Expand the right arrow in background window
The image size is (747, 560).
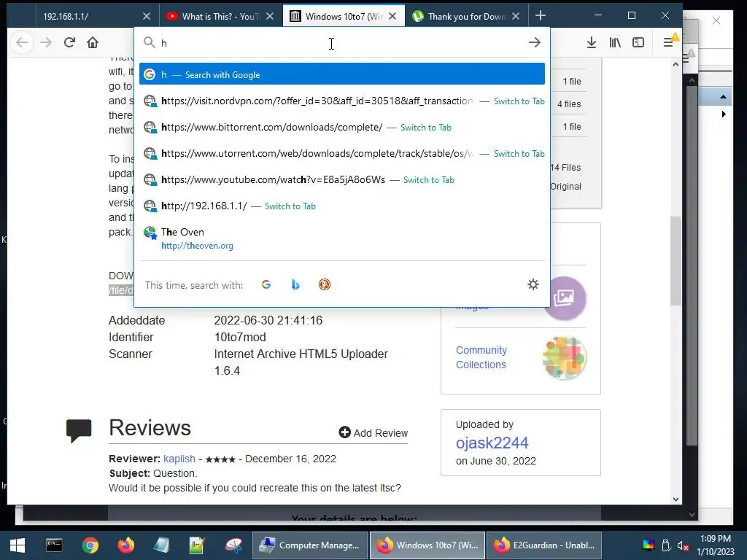724,114
